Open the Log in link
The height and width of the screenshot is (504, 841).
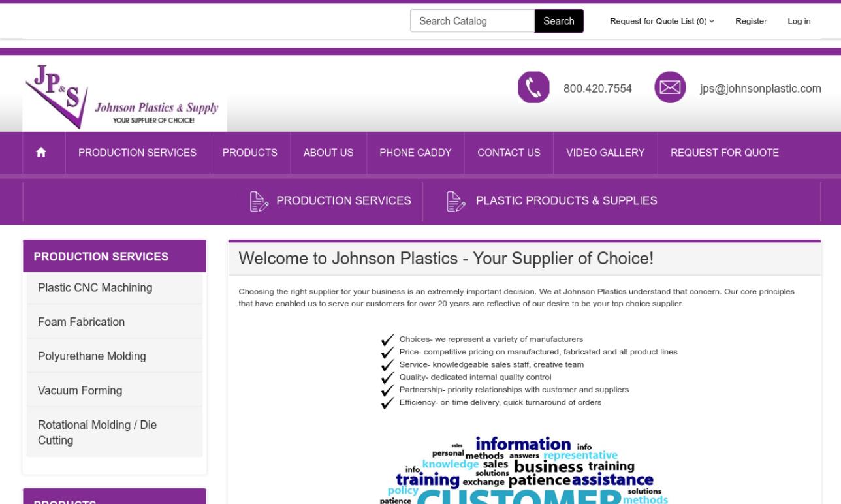click(799, 22)
